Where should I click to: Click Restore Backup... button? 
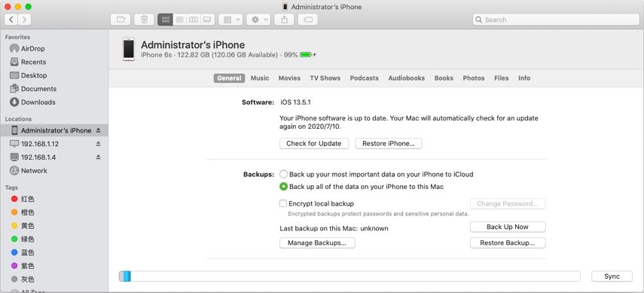(508, 243)
